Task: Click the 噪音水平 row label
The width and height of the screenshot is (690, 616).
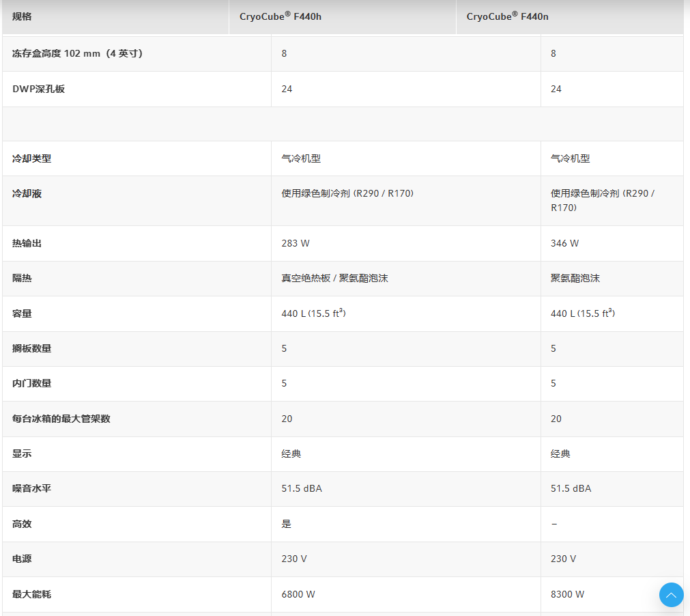Action: click(31, 488)
